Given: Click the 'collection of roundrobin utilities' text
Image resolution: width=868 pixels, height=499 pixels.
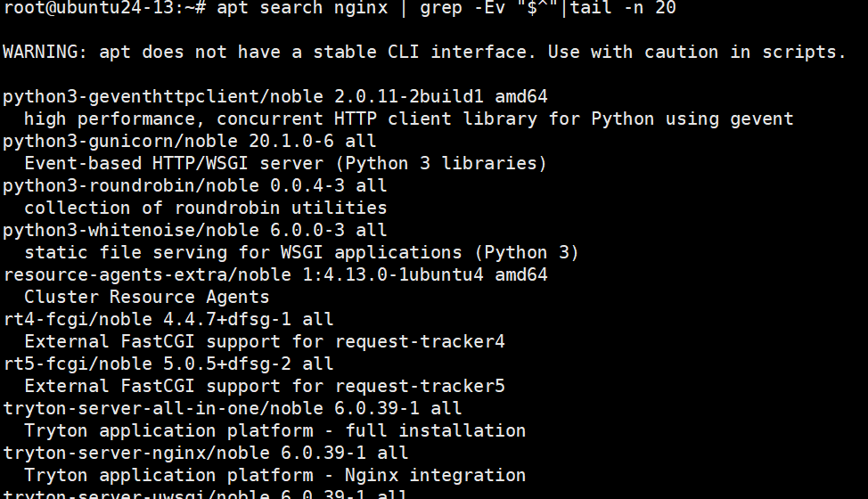Looking at the screenshot, I should 205,209.
